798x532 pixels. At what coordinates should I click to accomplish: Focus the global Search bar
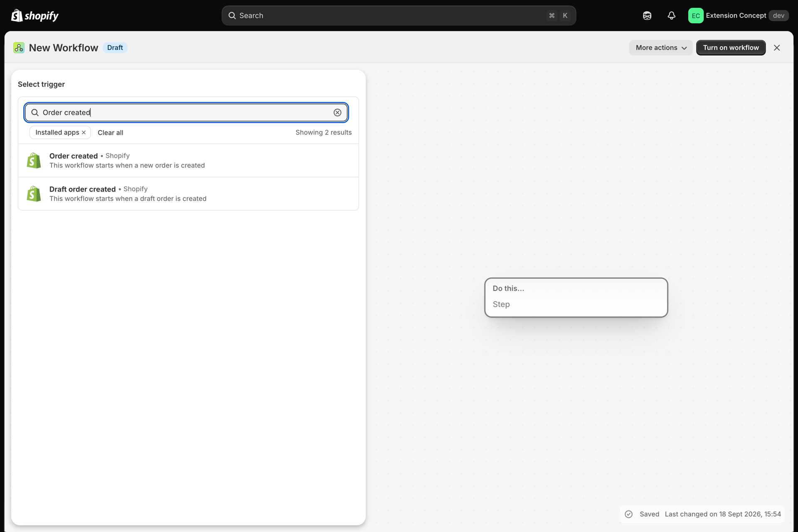click(399, 15)
